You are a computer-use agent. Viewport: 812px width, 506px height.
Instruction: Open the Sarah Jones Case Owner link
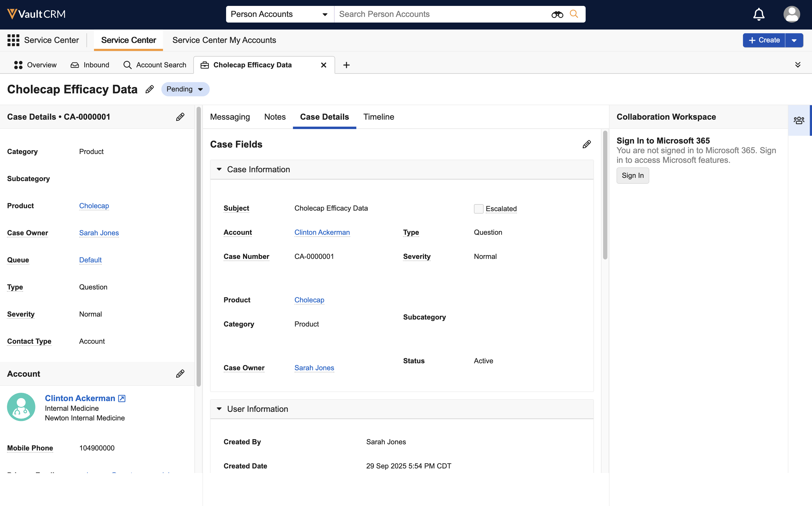[99, 233]
